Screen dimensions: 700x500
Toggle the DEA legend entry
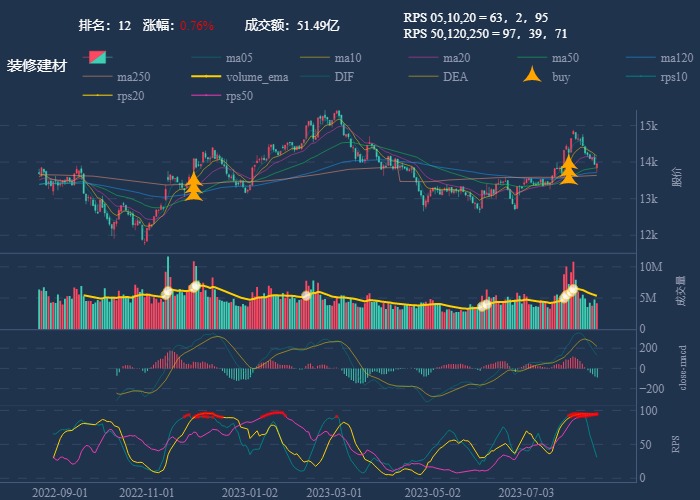[455, 77]
